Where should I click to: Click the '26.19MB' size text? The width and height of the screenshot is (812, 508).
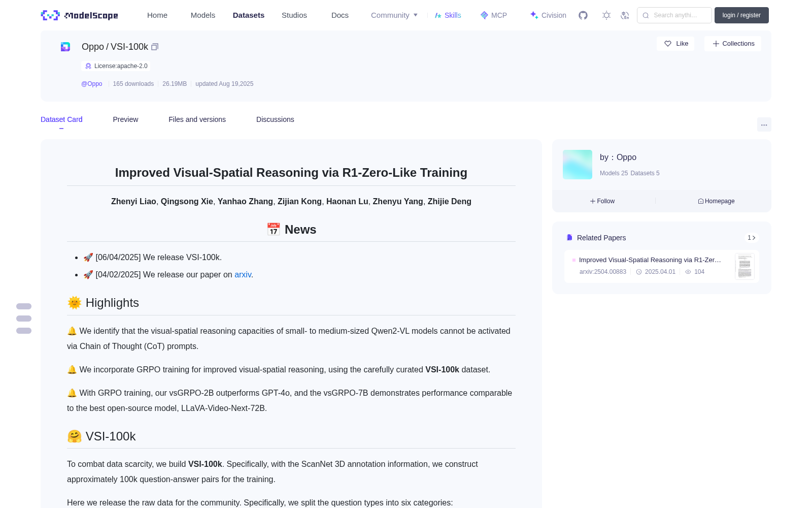click(175, 84)
